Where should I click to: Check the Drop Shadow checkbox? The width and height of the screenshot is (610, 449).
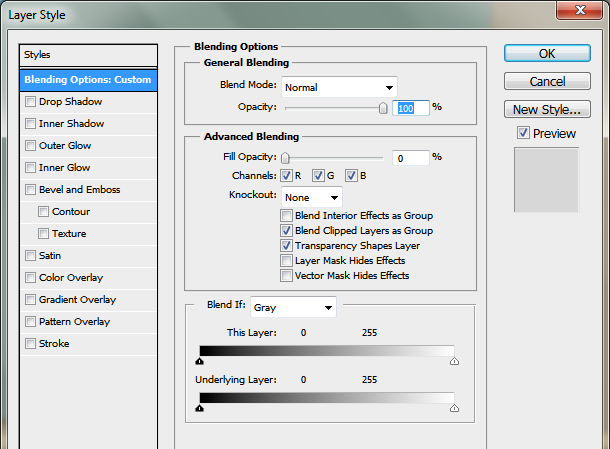click(x=30, y=102)
